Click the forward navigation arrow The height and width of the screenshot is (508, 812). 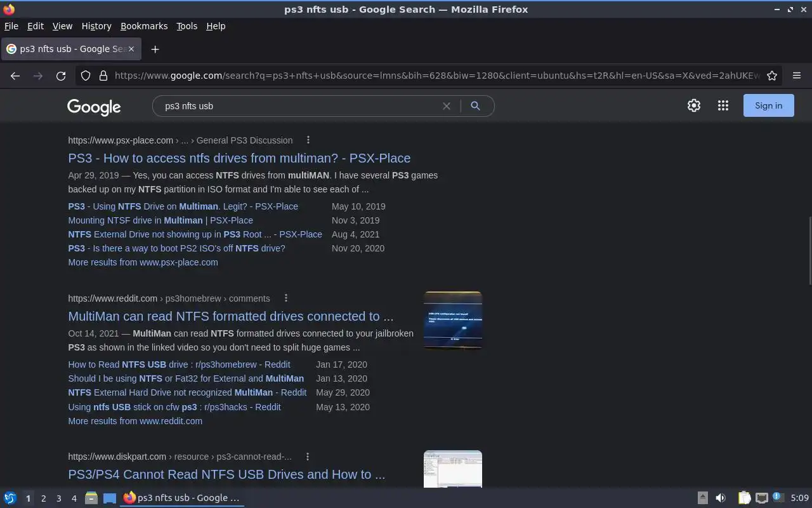(x=38, y=76)
